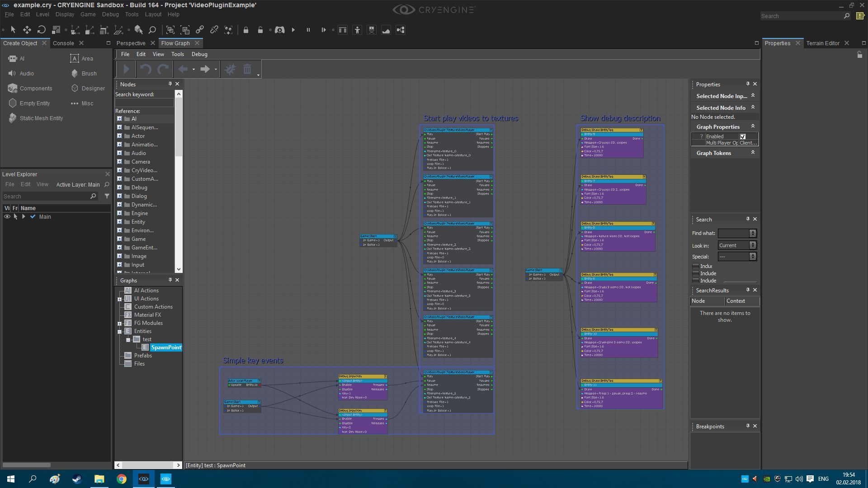The width and height of the screenshot is (868, 488).
Task: Click the Undo icon in Flow Graph toolbar
Action: click(x=145, y=69)
